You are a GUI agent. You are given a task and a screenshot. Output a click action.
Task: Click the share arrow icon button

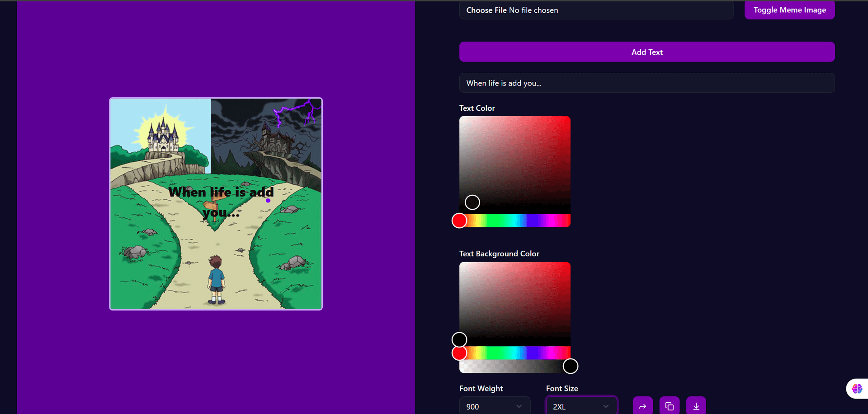642,406
